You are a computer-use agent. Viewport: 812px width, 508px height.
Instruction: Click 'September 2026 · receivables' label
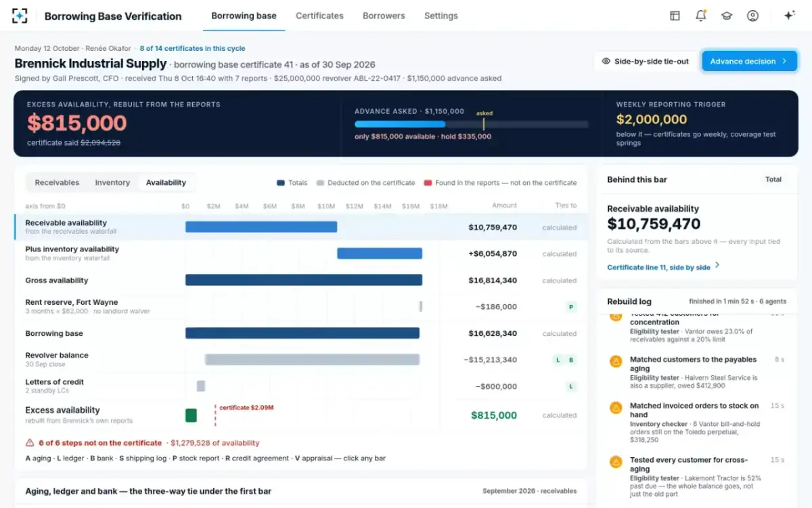[530, 491]
